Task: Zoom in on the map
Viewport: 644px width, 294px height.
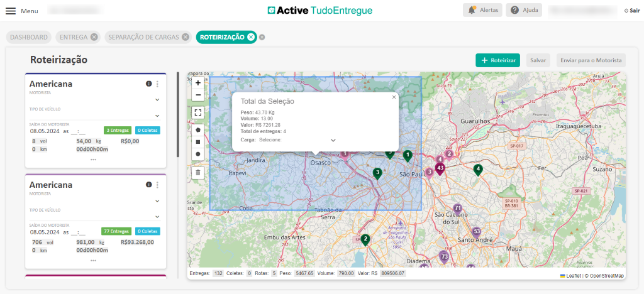Action: [198, 82]
